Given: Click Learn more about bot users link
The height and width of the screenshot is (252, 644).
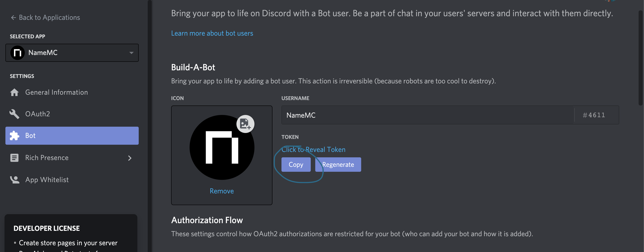Looking at the screenshot, I should click(212, 33).
